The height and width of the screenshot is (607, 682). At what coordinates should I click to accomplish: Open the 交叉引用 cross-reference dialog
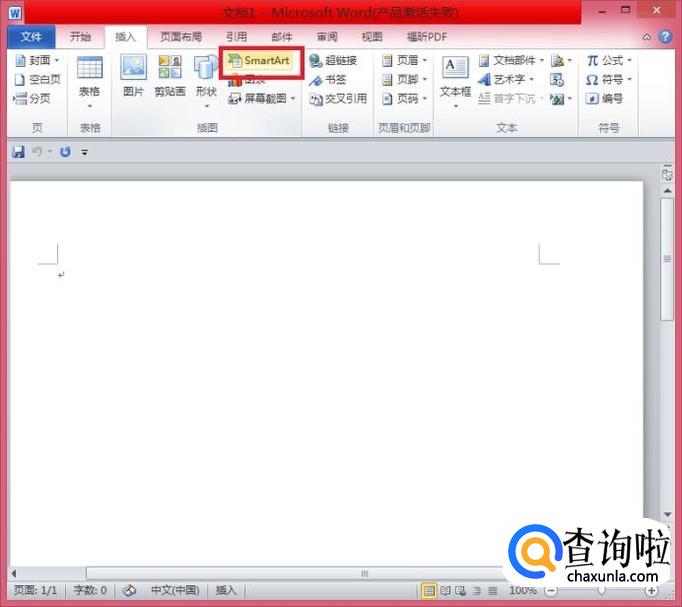click(338, 99)
